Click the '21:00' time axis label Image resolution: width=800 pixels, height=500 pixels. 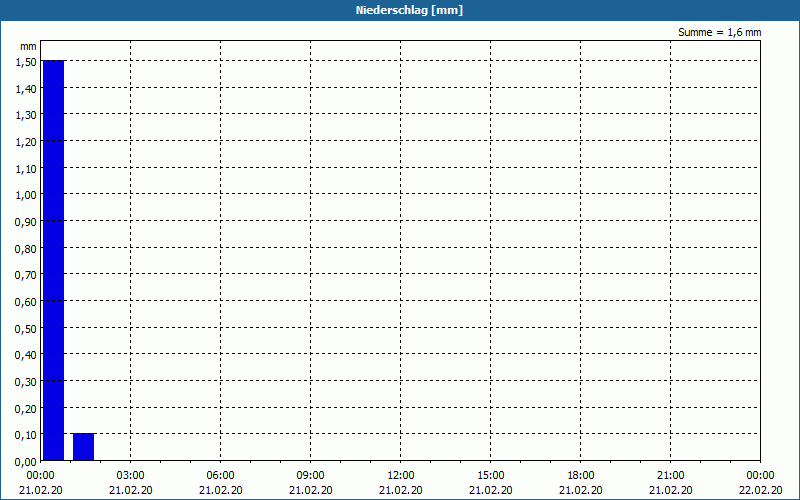coord(670,476)
